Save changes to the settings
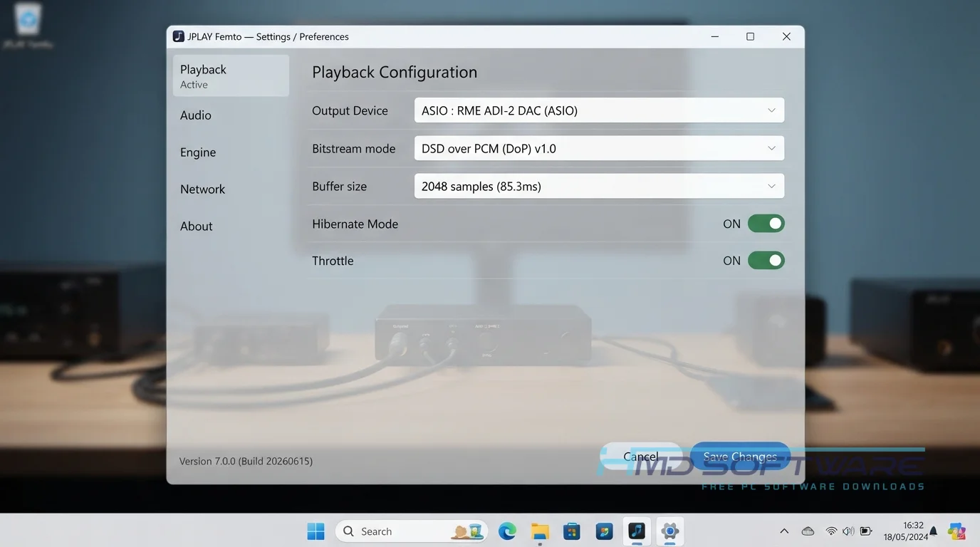The width and height of the screenshot is (980, 547). (740, 457)
